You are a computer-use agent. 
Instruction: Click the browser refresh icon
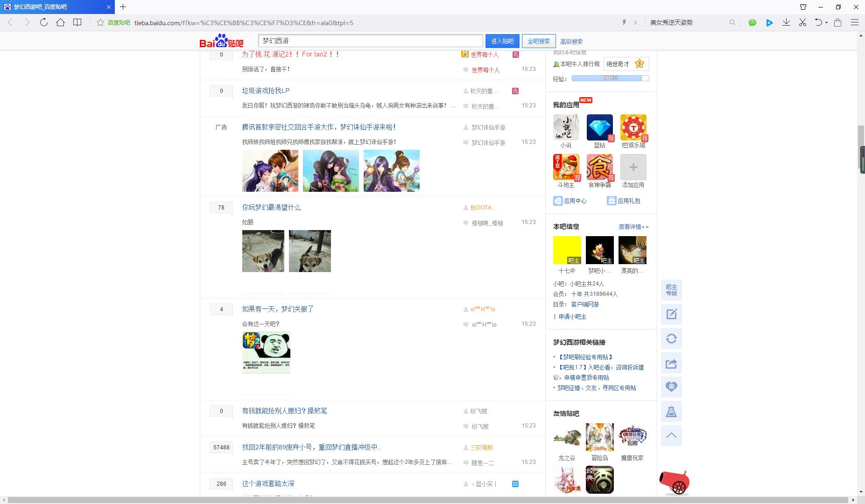[43, 22]
